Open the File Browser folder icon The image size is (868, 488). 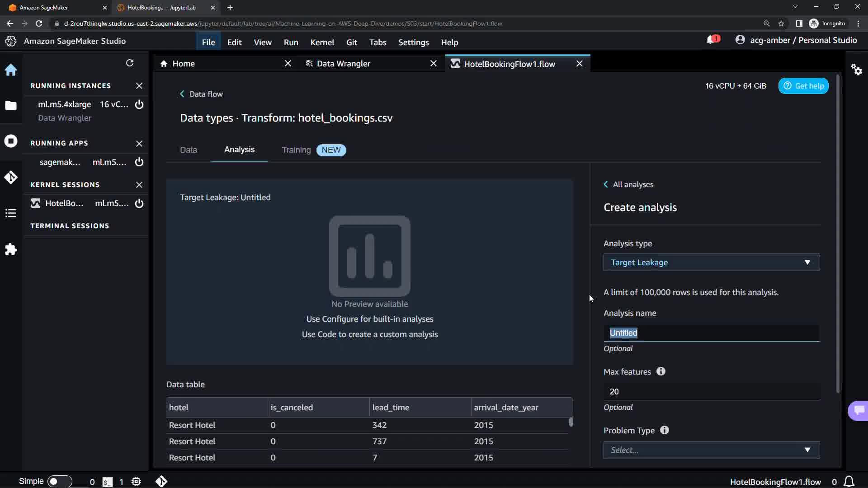11,106
